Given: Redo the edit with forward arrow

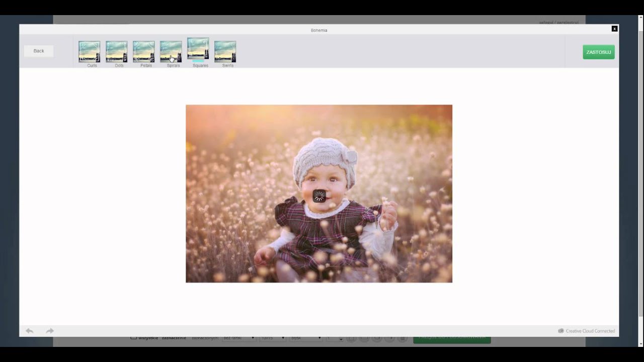Looking at the screenshot, I should [50, 331].
